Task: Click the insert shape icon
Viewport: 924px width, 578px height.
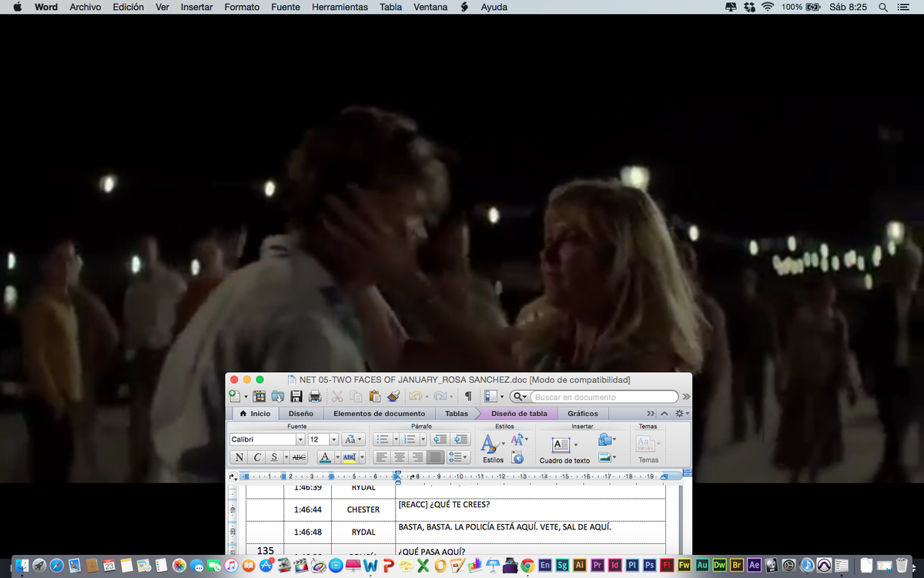Action: point(606,439)
